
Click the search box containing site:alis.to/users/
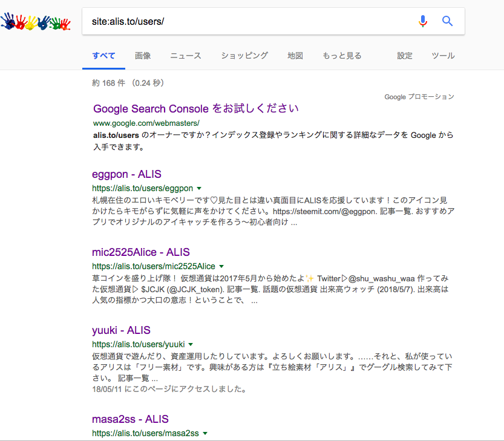pyautogui.click(x=248, y=21)
